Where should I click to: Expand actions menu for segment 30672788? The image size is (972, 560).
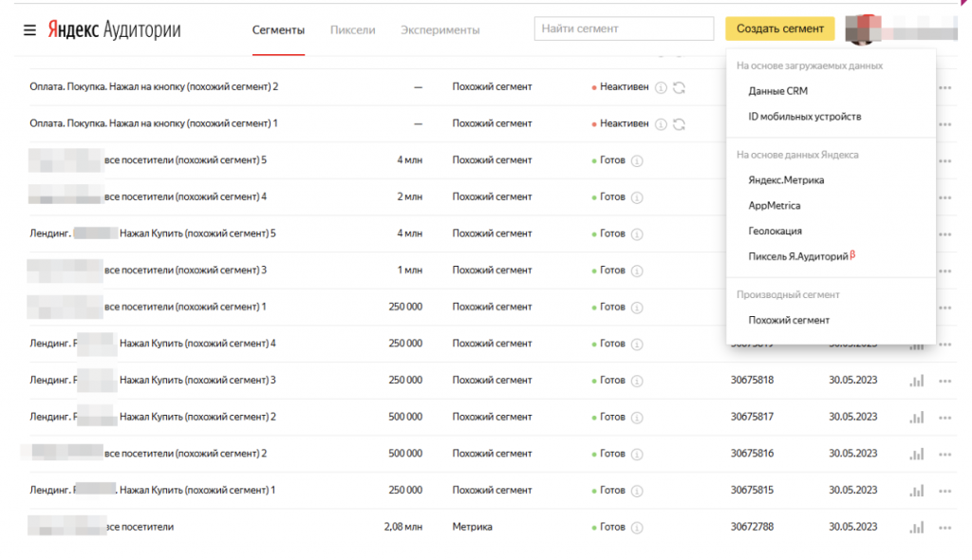coord(944,527)
